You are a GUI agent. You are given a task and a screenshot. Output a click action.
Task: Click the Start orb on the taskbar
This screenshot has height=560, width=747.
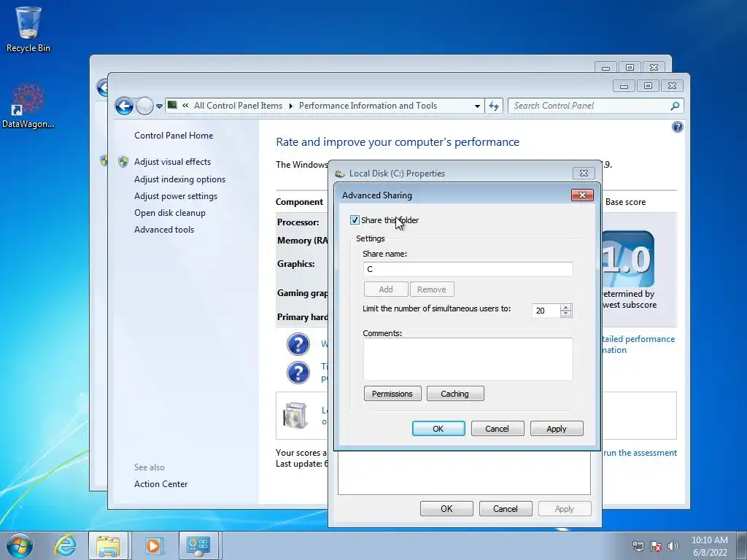coord(20,545)
